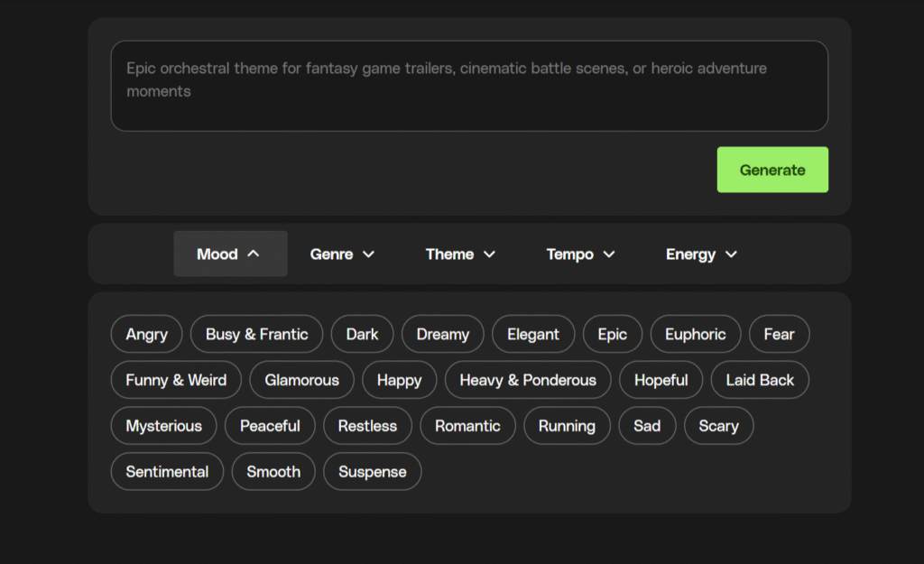
Task: Choose the Heavy & Ponderous mood chip
Action: pos(528,380)
